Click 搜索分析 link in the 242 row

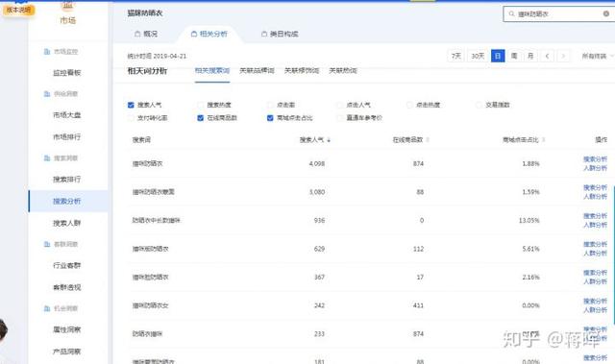pos(595,302)
